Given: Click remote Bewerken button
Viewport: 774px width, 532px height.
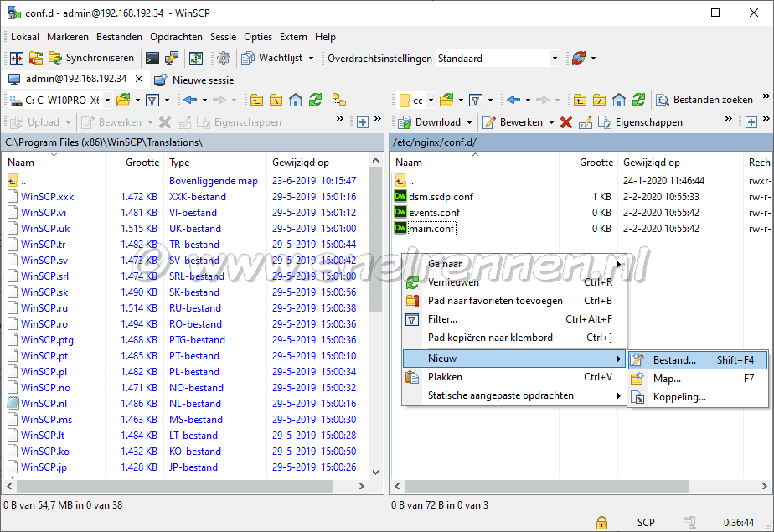Looking at the screenshot, I should (x=513, y=122).
